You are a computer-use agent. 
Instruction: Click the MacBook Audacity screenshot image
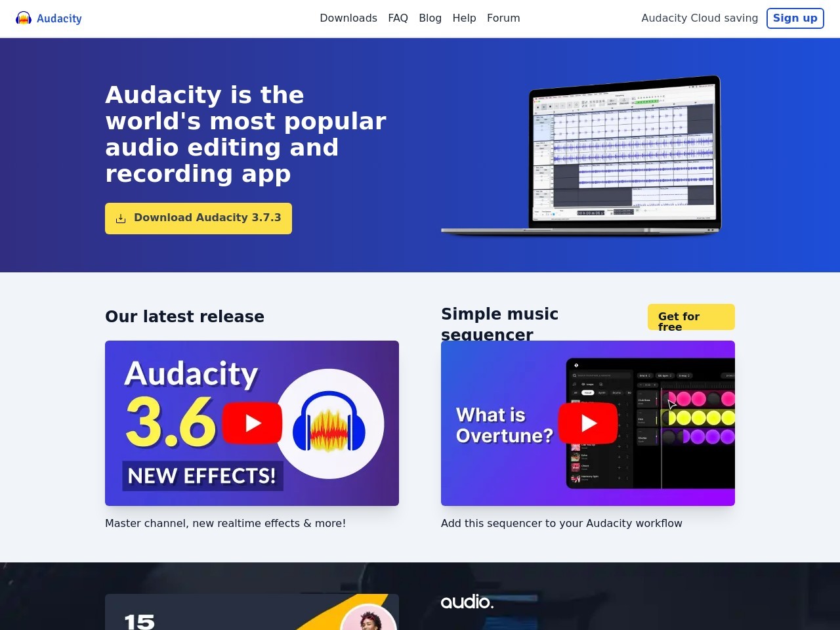pyautogui.click(x=581, y=155)
